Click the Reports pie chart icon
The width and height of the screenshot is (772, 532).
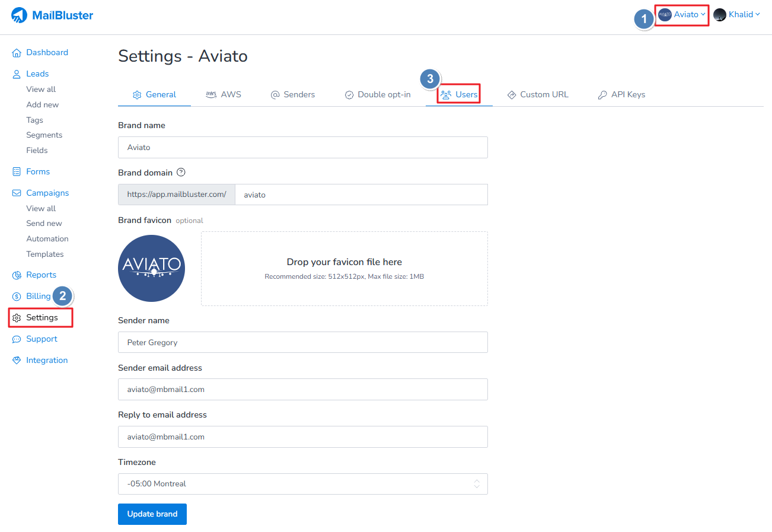tap(17, 275)
